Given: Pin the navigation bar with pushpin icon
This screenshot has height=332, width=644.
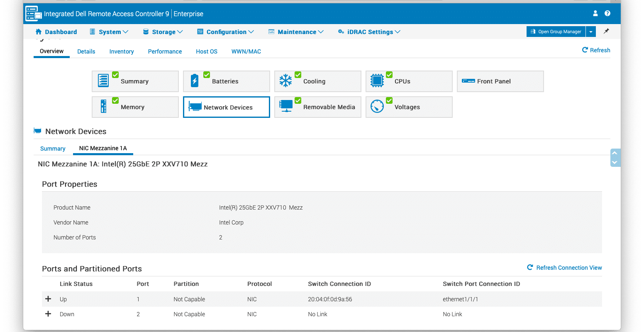Looking at the screenshot, I should pyautogui.click(x=606, y=31).
